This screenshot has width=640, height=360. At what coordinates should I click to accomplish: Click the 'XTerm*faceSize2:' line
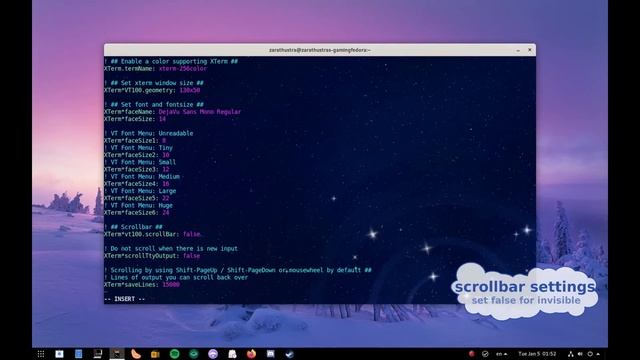(137, 155)
